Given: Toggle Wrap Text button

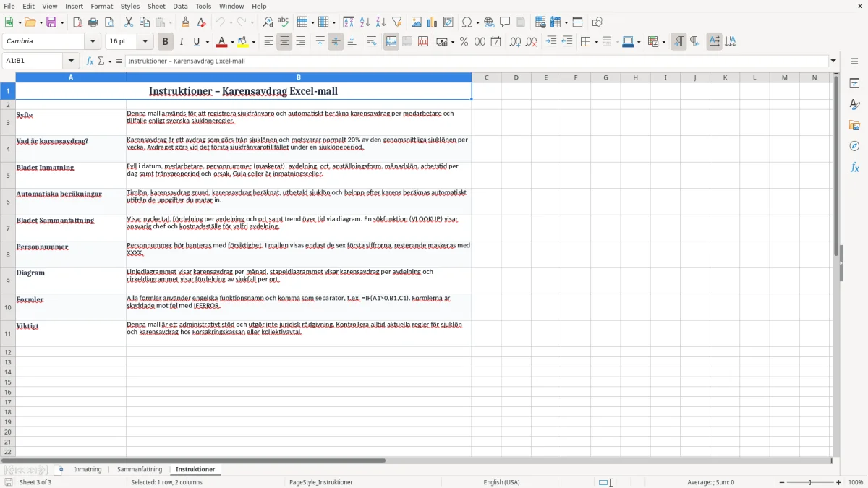Looking at the screenshot, I should (372, 42).
